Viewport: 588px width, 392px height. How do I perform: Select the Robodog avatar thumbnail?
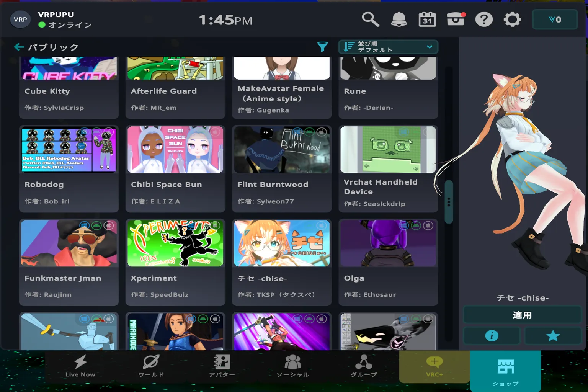click(69, 150)
